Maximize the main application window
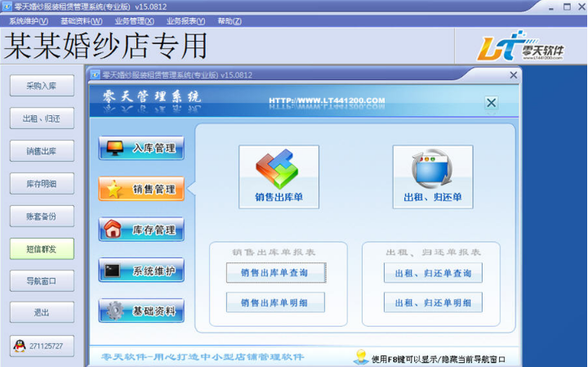588x367 pixels. tap(567, 7)
